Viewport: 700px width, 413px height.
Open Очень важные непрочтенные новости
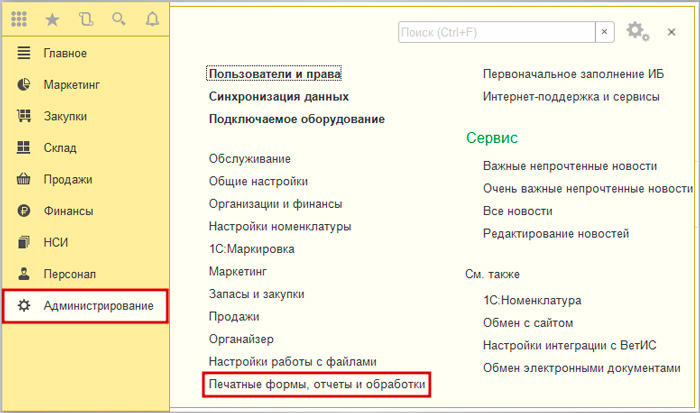click(588, 188)
